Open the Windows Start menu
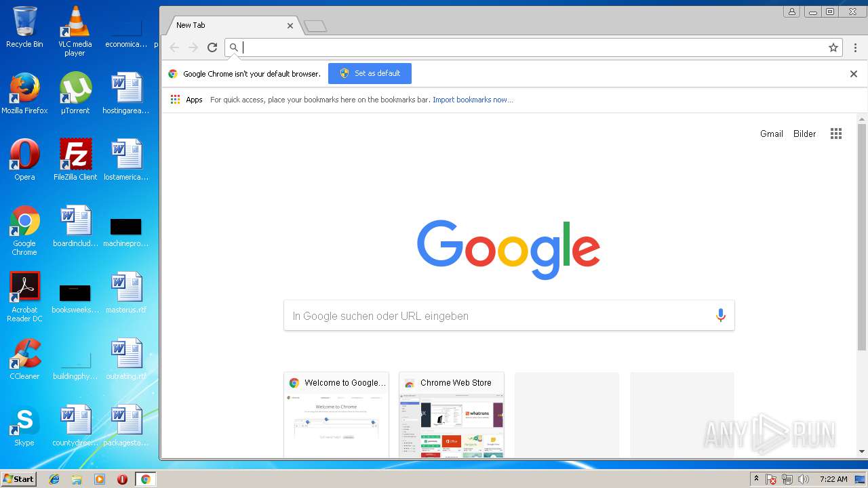This screenshot has width=868, height=488. click(x=18, y=479)
